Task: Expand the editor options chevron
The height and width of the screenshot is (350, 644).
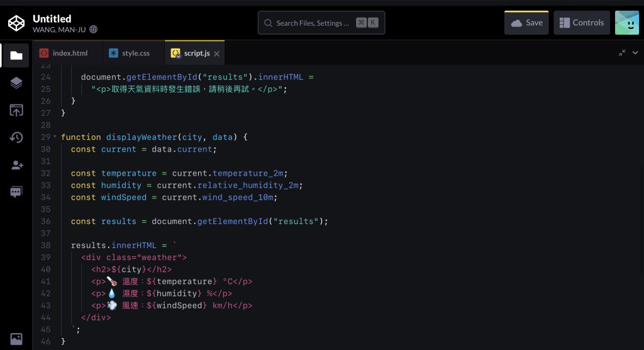Action: point(635,53)
